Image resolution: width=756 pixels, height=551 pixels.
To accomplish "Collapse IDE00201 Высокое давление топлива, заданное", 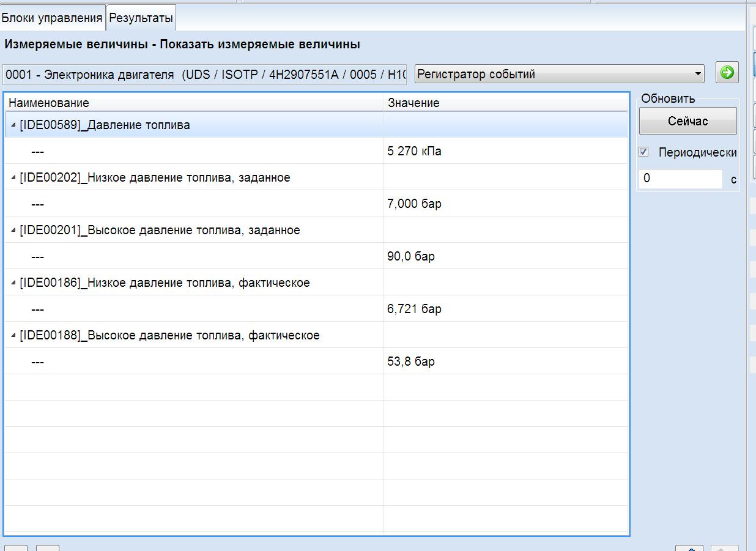I will point(13,231).
